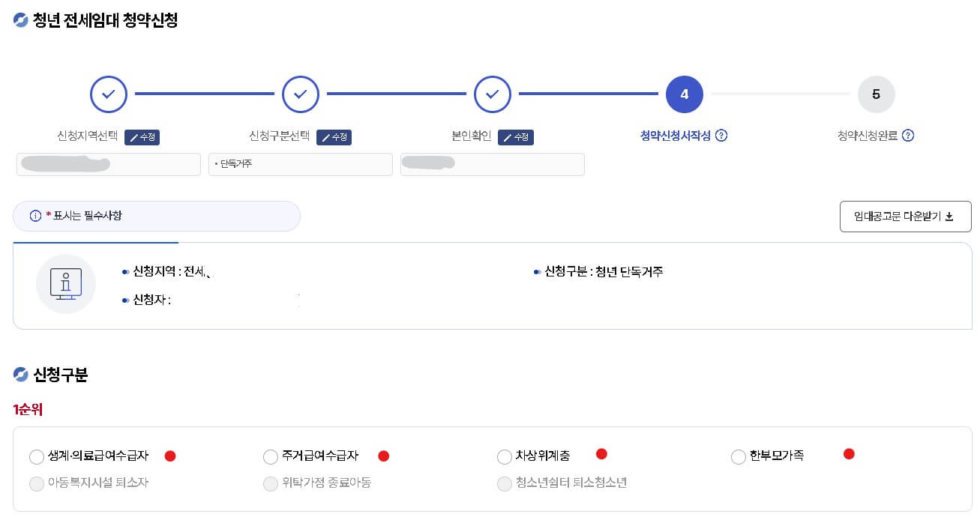Select the 주거급여수급자 radio button
Image resolution: width=980 pixels, height=517 pixels.
(x=270, y=456)
